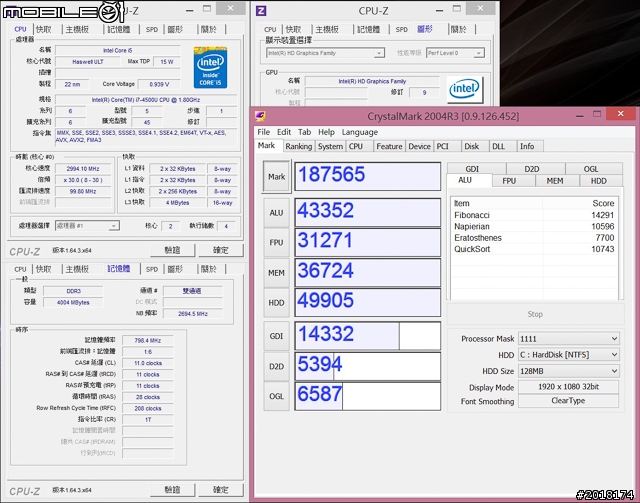Open the Edit menu in CrystalMark
640x503 pixels.
coord(284,132)
